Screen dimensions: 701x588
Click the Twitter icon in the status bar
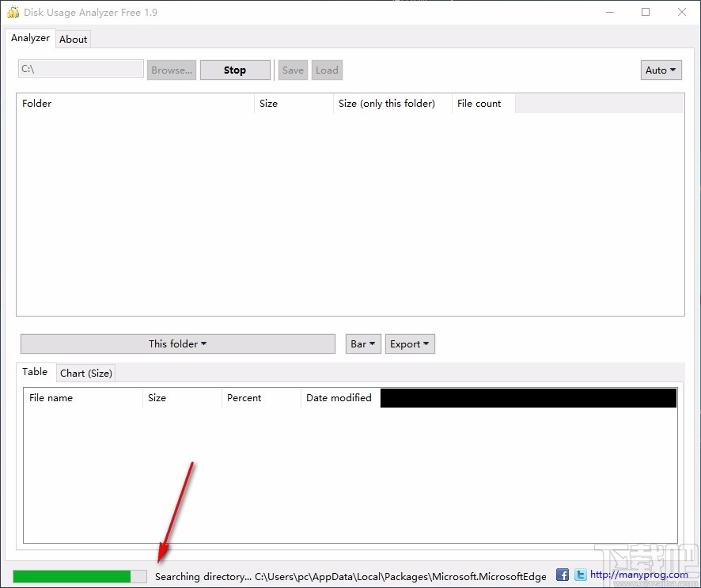click(x=580, y=575)
